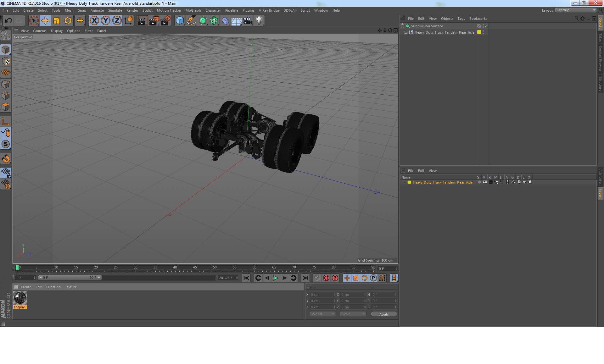
Task: Open Object Manager Tags menu
Action: pos(461,19)
